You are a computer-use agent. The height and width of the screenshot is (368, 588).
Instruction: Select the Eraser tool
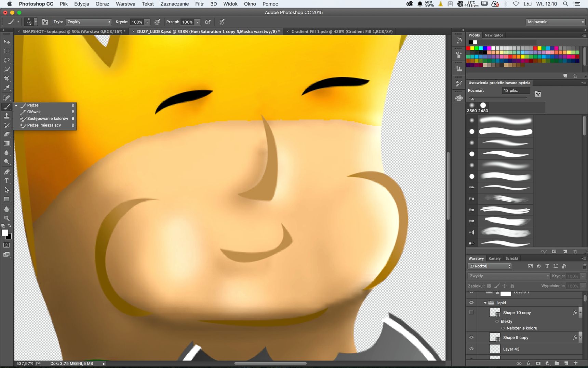pyautogui.click(x=7, y=135)
